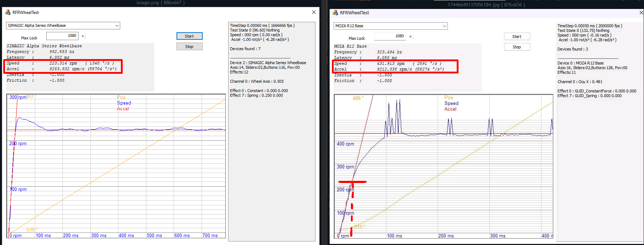Click the Speed 431.913 rpm value

click(x=391, y=63)
